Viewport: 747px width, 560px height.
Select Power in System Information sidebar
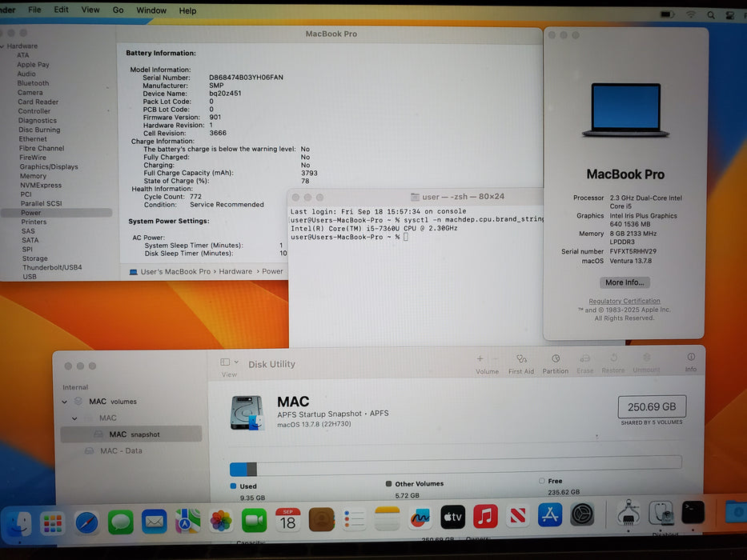57,213
